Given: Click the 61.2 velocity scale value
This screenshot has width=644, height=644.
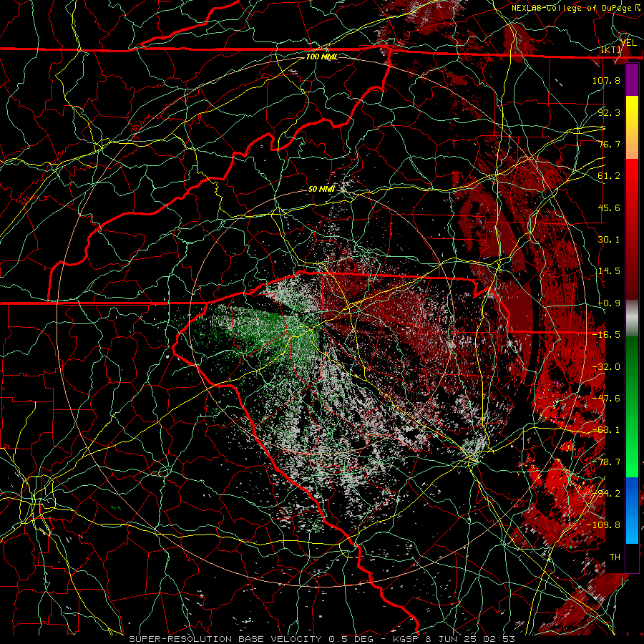Looking at the screenshot, I should 609,176.
